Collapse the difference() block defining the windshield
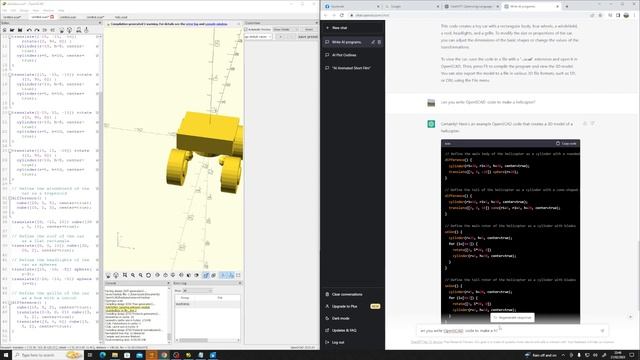Screen dimensions: 640x360 click(x=10, y=198)
